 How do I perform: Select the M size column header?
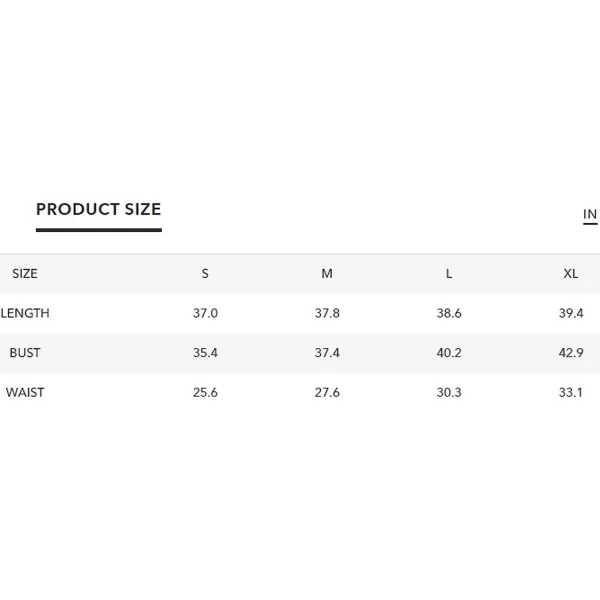coord(327,274)
